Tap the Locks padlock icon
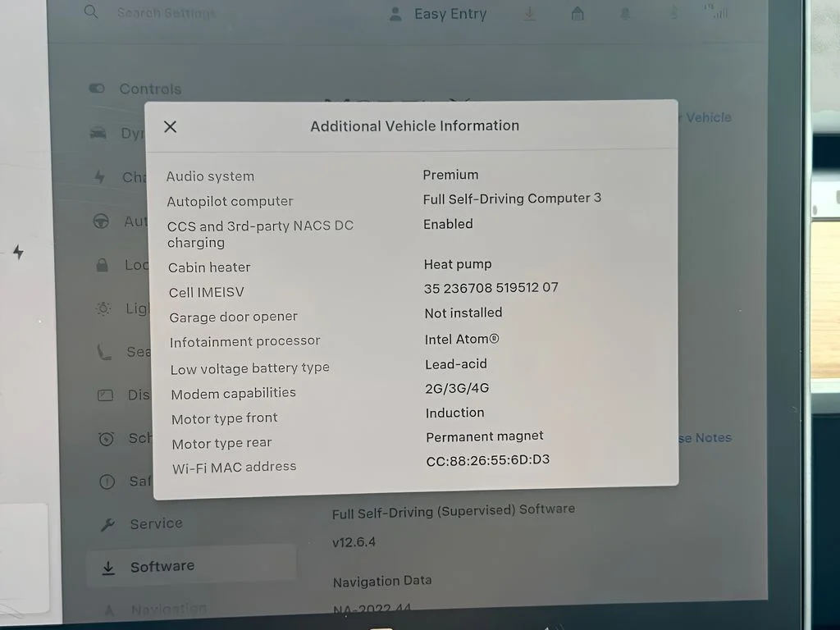The height and width of the screenshot is (630, 840). [x=102, y=265]
